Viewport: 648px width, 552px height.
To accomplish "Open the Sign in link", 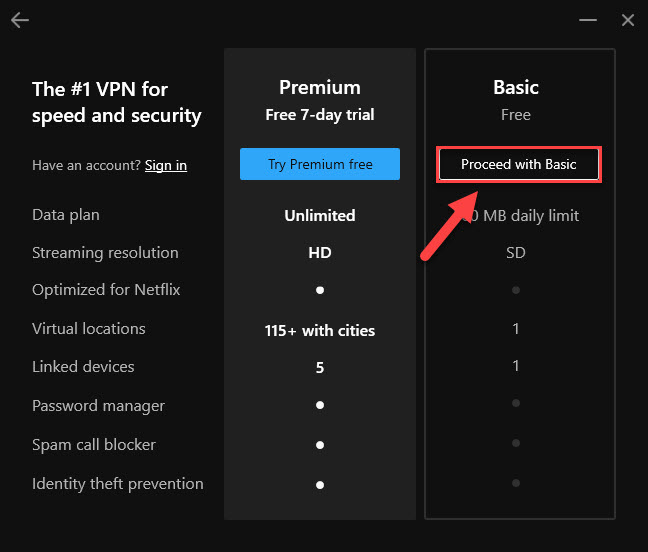I will pyautogui.click(x=166, y=166).
